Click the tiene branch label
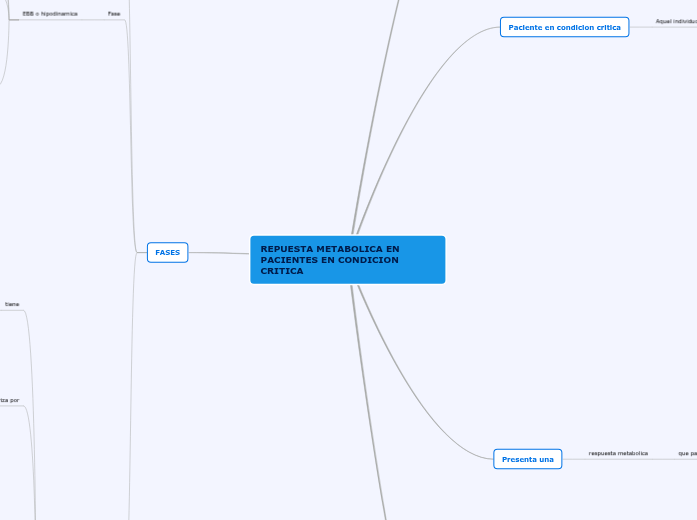Screen dimensions: 697x520 (x=12, y=304)
